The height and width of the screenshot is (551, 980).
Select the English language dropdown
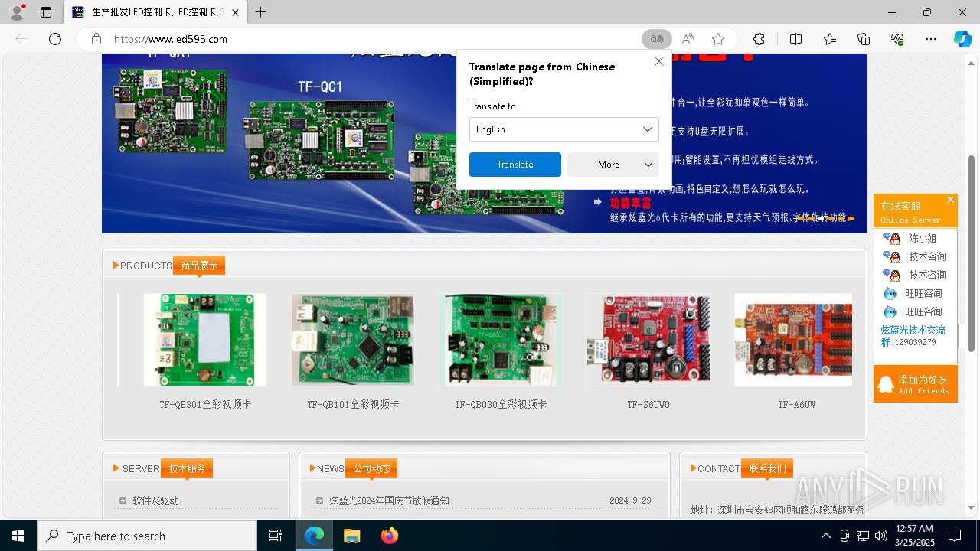[x=563, y=129]
